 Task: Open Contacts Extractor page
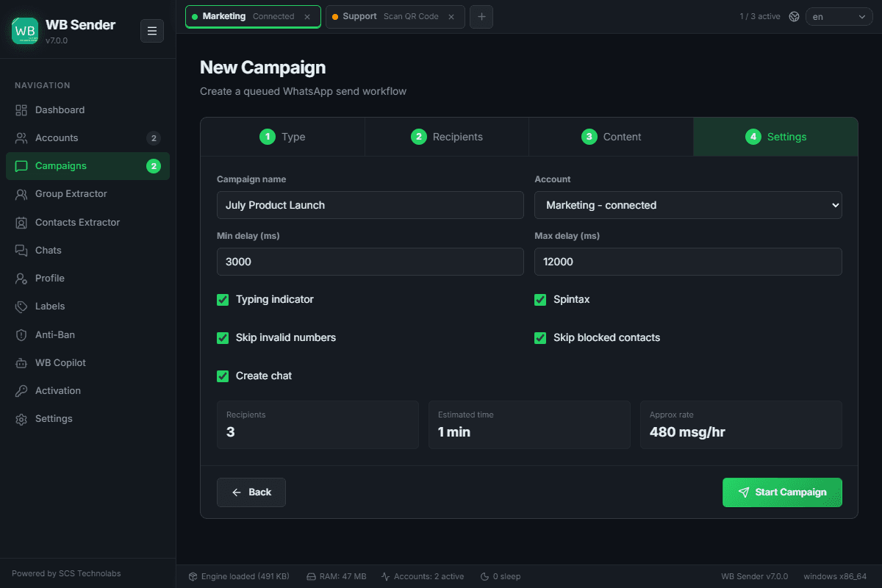(87, 223)
